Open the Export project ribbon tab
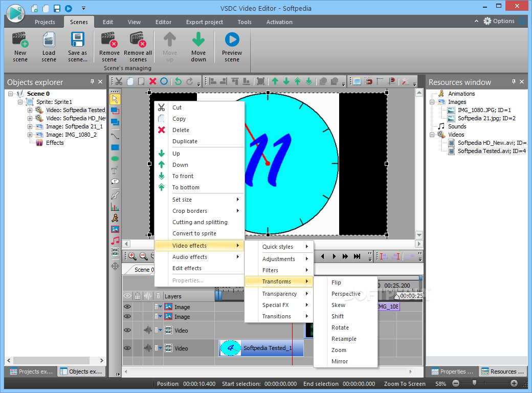This screenshot has width=532, height=393. point(205,22)
